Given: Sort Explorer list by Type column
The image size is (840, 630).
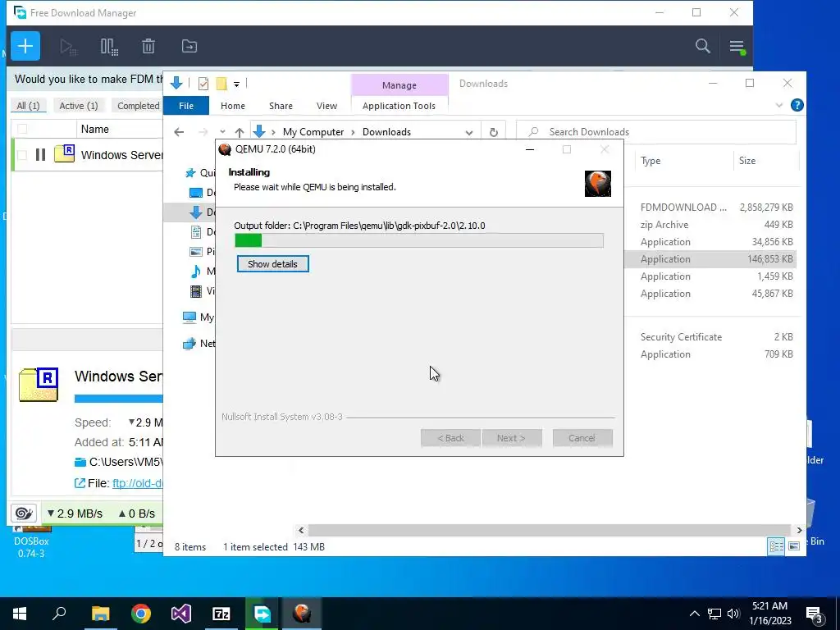Looking at the screenshot, I should [x=651, y=161].
